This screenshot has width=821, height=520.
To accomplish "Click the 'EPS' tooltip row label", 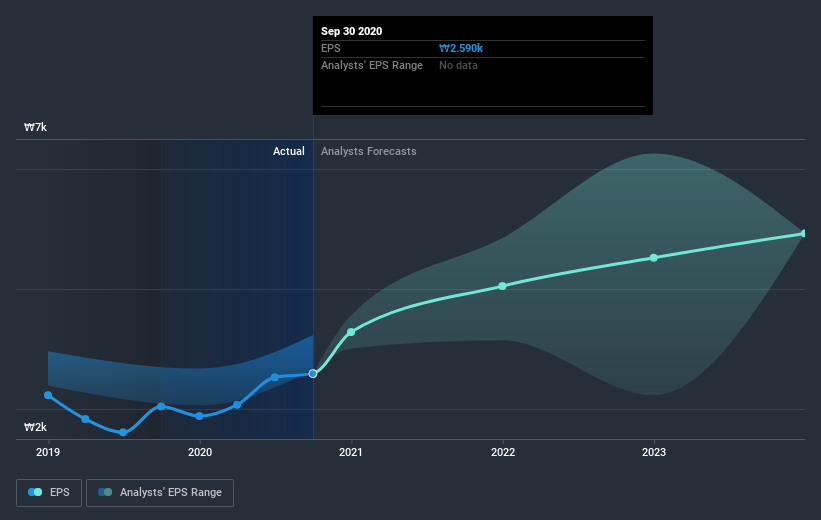I will point(330,48).
